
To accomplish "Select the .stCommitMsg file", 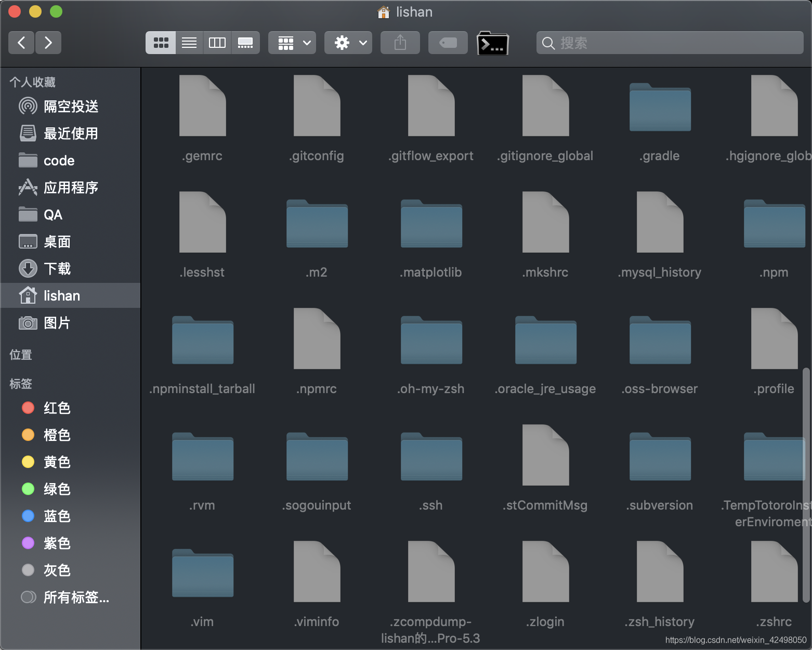I will 546,455.
